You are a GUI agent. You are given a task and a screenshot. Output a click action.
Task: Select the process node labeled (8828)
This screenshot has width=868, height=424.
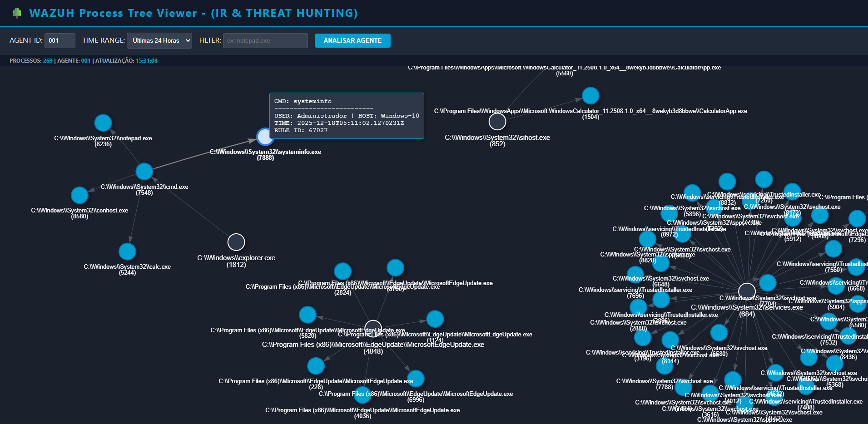[x=647, y=239]
